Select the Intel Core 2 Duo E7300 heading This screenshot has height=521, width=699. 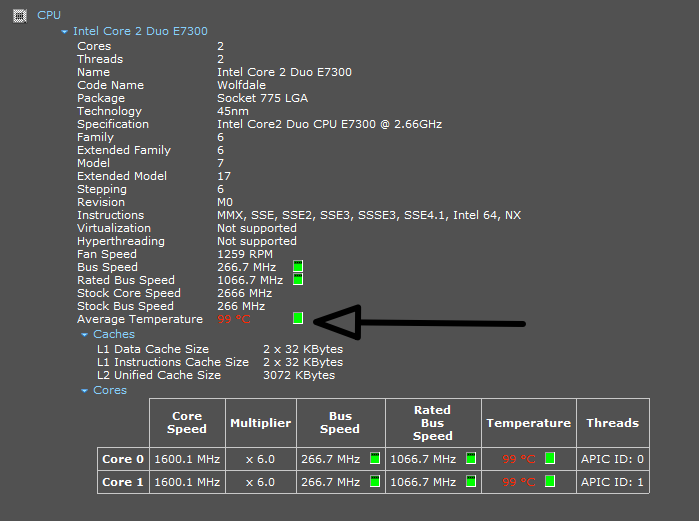(x=140, y=31)
